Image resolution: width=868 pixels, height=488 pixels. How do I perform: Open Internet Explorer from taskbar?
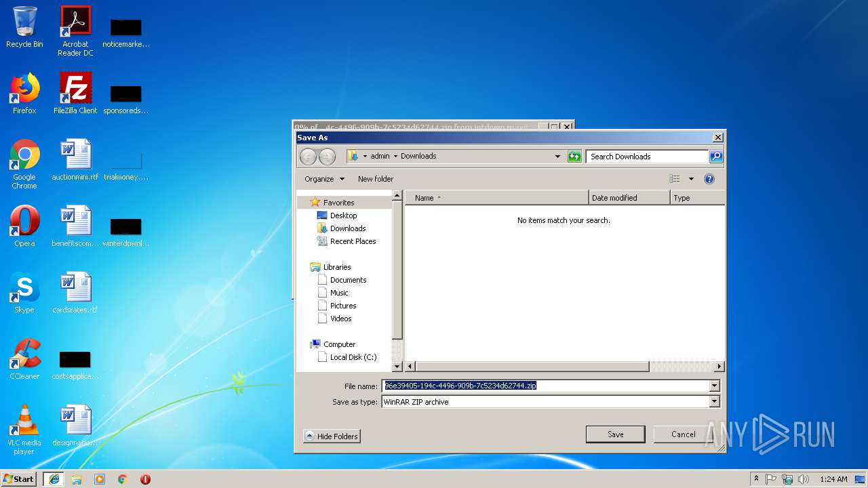(54, 479)
